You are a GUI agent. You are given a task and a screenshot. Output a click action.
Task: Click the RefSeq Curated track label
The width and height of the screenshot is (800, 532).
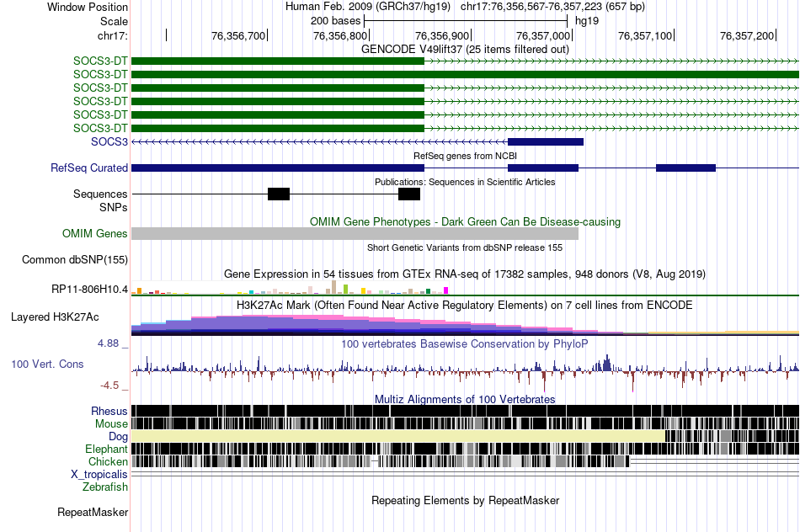tap(89, 168)
